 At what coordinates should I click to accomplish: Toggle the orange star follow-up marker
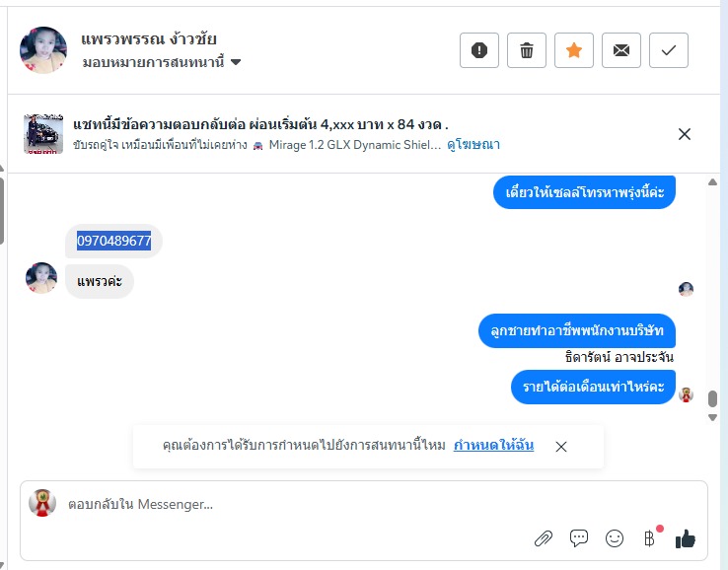[574, 50]
